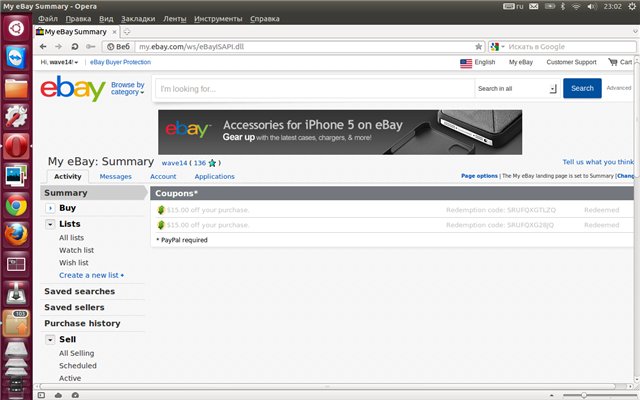This screenshot has height=400, width=640.
Task: Click Opera Link cloud icon in status bar
Action: point(58,395)
